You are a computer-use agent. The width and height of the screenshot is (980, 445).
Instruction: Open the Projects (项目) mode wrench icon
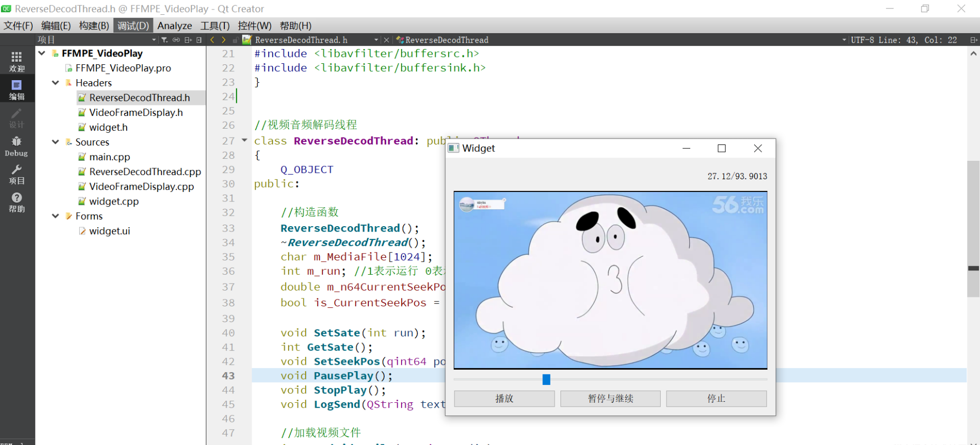pyautogui.click(x=17, y=174)
